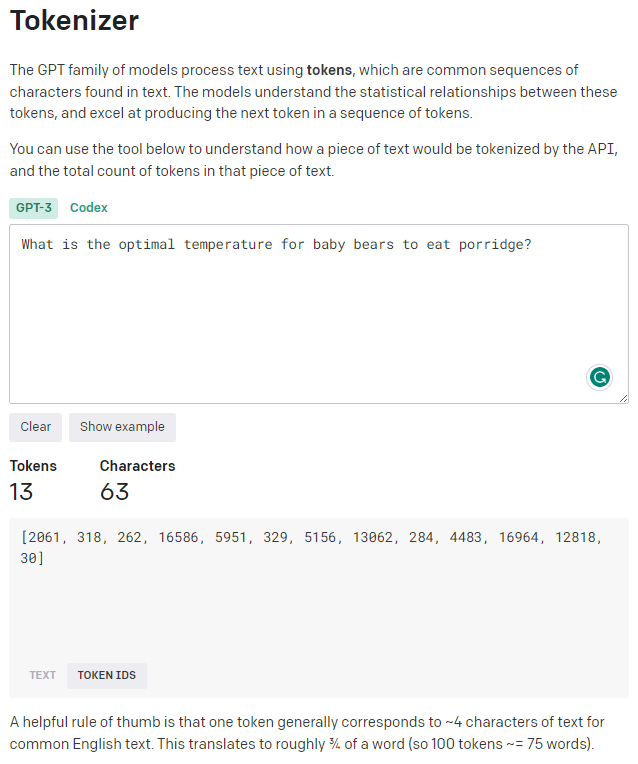638x764 pixels.
Task: Click the character count number 63
Action: (114, 492)
